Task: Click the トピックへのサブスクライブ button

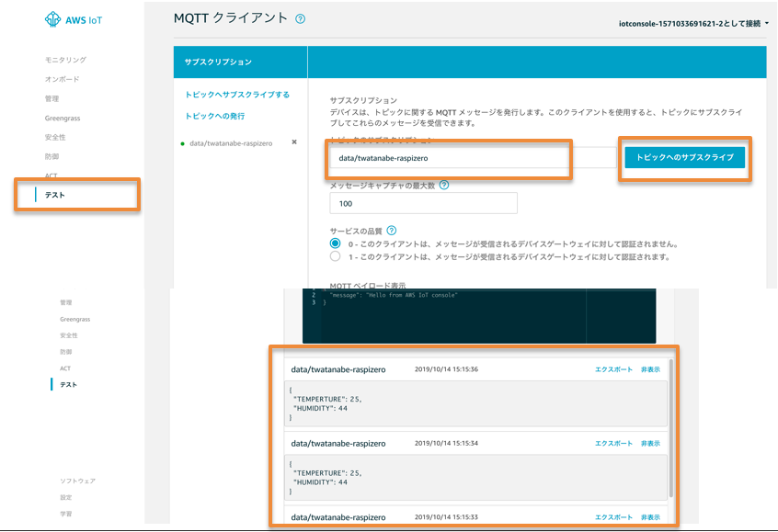Action: 685,157
